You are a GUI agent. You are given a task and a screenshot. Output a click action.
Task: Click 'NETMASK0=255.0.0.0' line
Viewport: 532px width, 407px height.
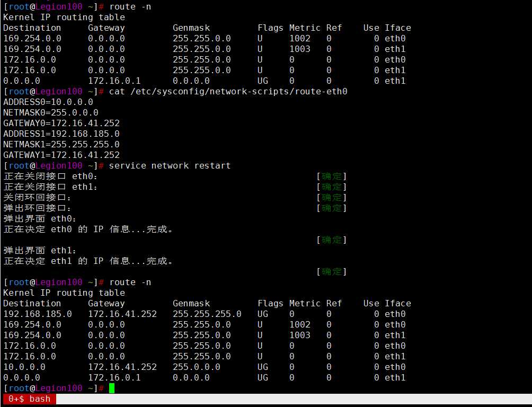click(x=50, y=113)
